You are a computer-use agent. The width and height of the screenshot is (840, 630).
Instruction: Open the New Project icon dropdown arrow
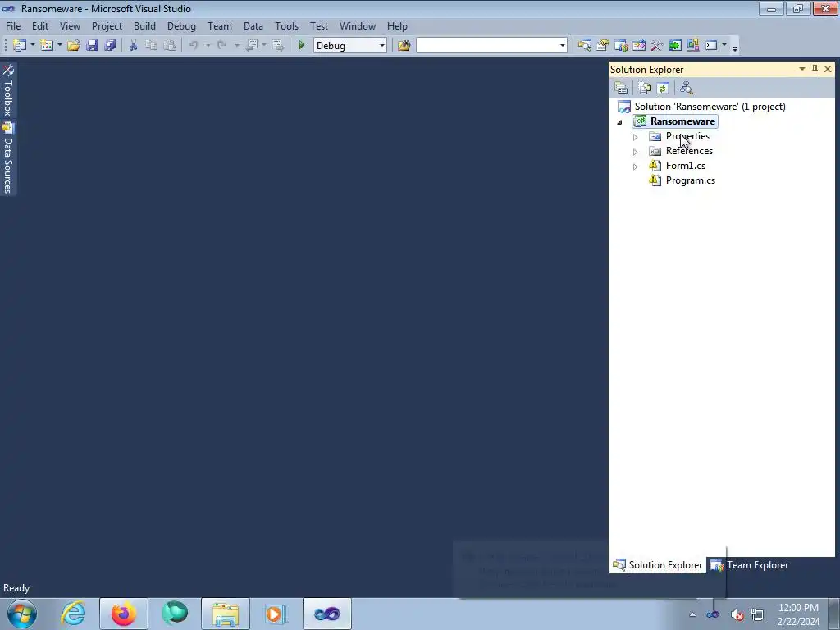point(32,46)
